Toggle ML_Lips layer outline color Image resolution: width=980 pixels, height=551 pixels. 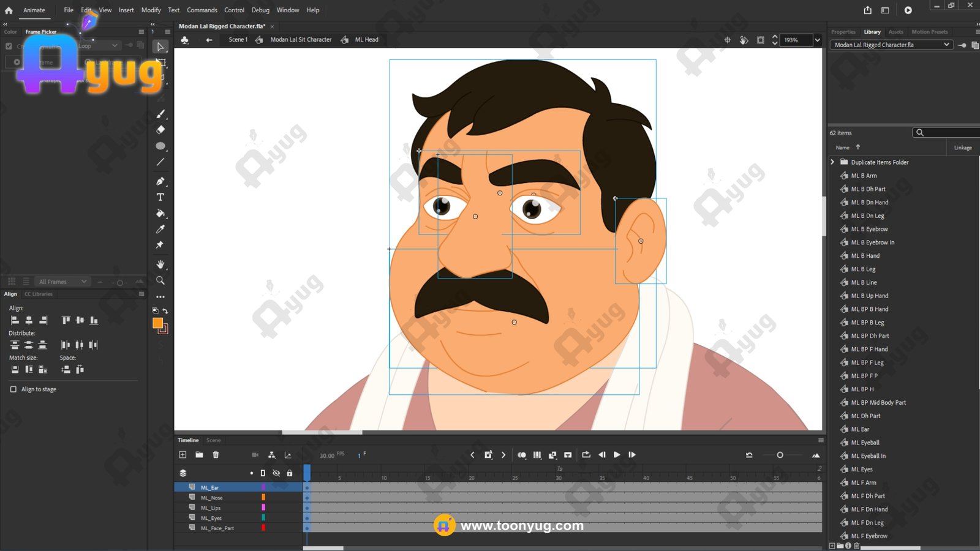click(263, 508)
